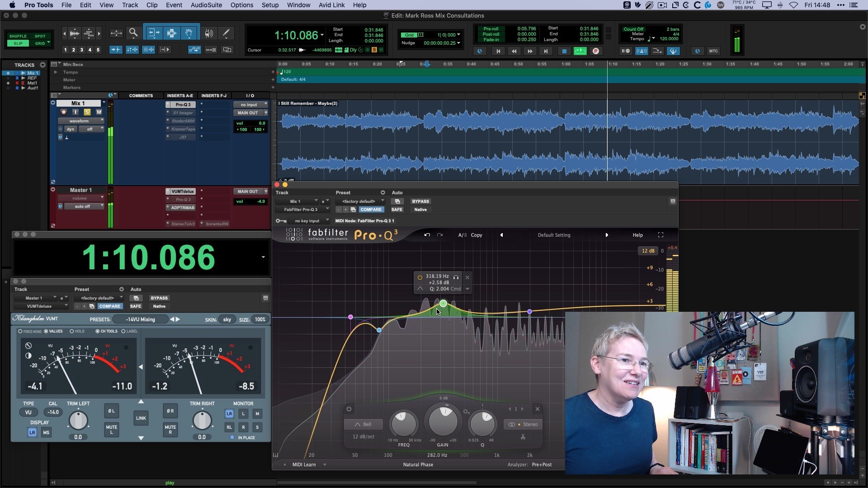
Task: Mute the Mix 1 track
Action: (x=99, y=112)
